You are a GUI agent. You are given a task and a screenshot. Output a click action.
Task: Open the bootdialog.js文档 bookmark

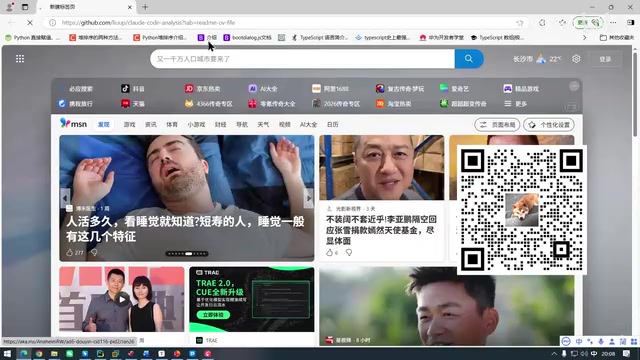point(247,38)
